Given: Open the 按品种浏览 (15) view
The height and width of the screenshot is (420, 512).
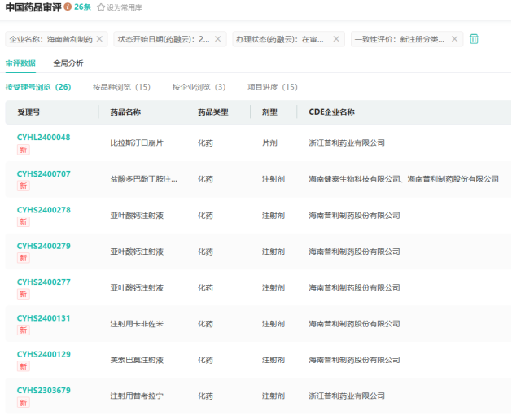Looking at the screenshot, I should coord(121,87).
